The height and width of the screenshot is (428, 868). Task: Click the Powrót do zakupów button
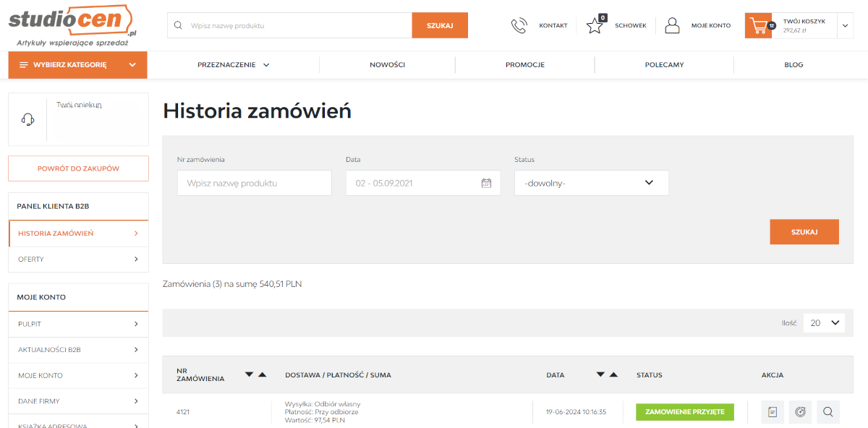pos(78,168)
